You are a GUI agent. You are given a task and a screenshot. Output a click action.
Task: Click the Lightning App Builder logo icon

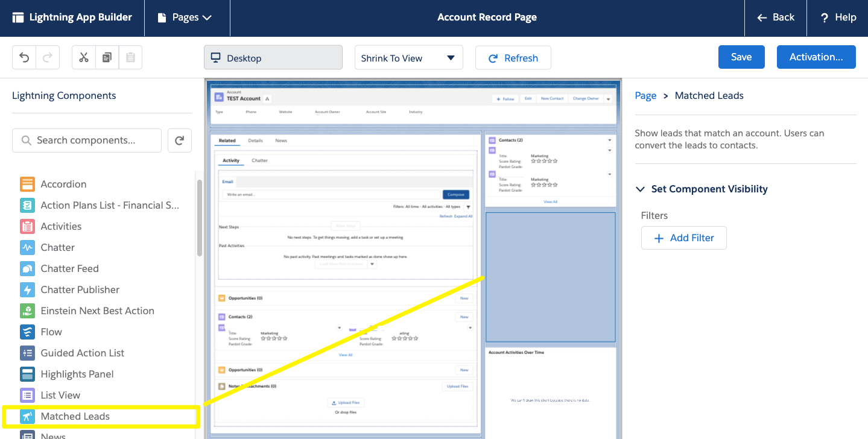pos(18,17)
